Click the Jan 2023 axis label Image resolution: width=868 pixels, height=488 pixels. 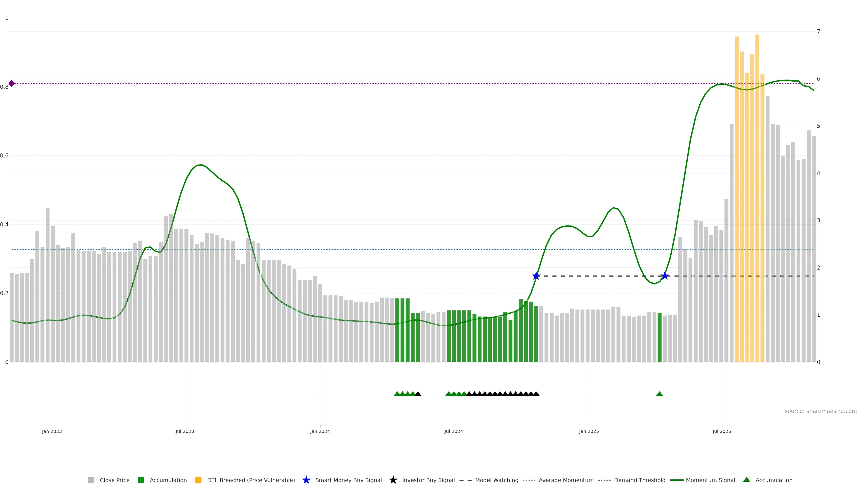coord(52,432)
